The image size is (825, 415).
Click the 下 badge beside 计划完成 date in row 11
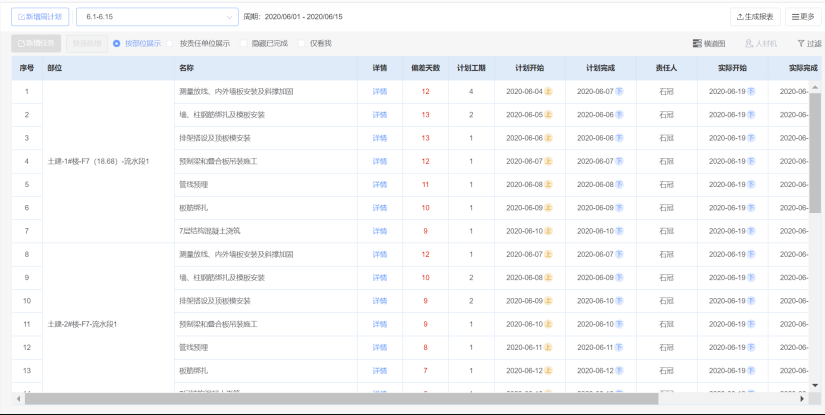coord(619,324)
